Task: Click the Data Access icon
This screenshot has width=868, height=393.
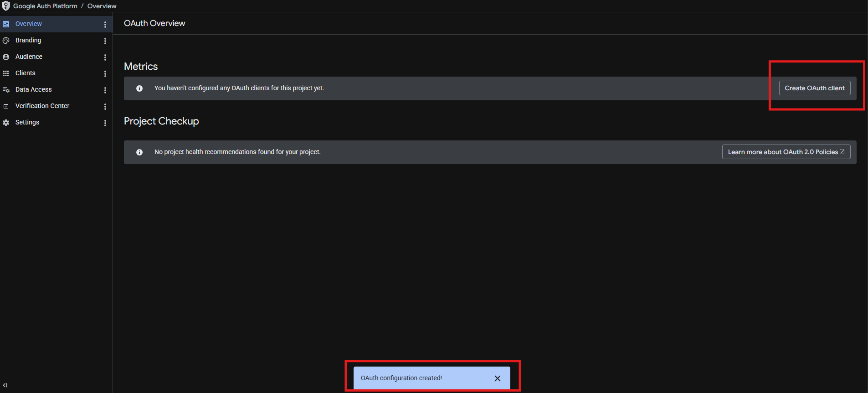Action: 6,89
